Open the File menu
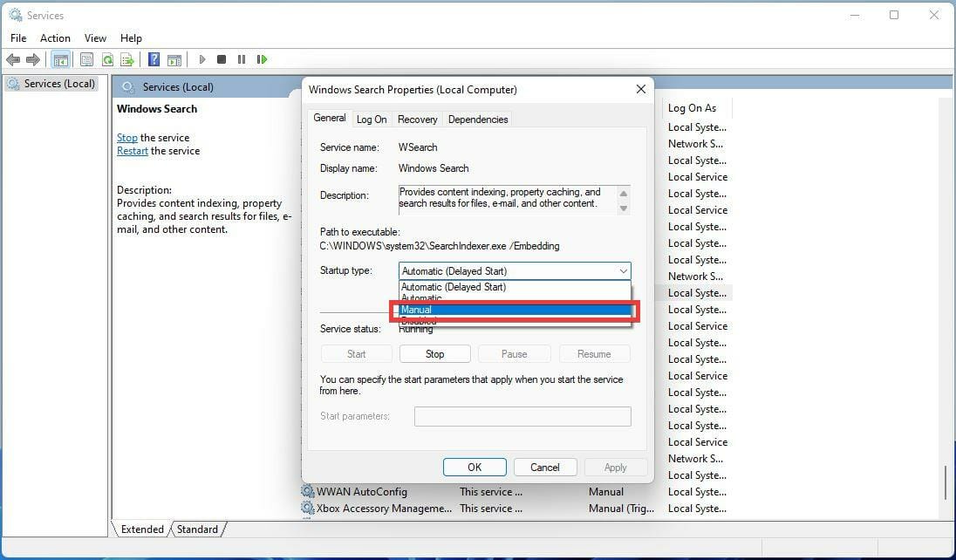The height and width of the screenshot is (560, 956). coord(18,38)
